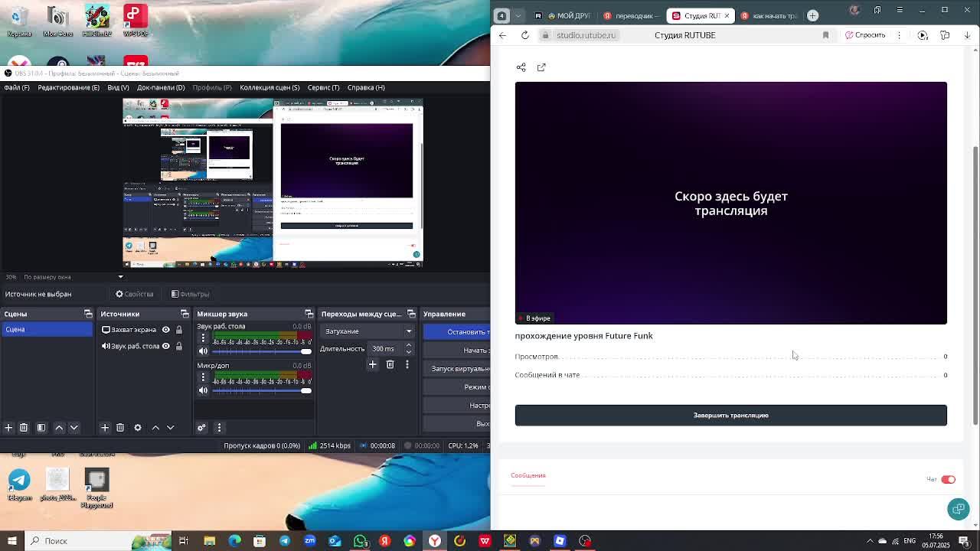Add a new source in Sources panel
980x551 pixels.
[x=105, y=428]
